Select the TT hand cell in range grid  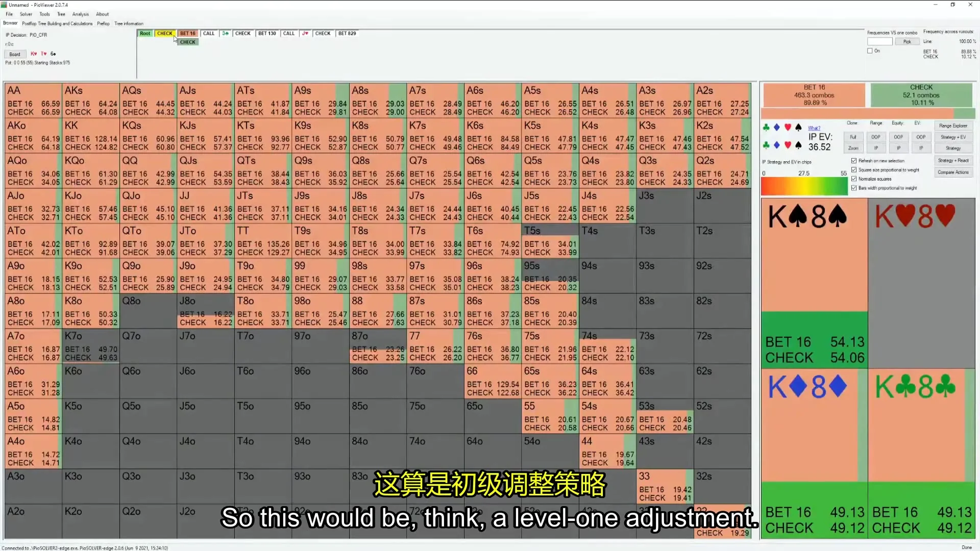[263, 241]
